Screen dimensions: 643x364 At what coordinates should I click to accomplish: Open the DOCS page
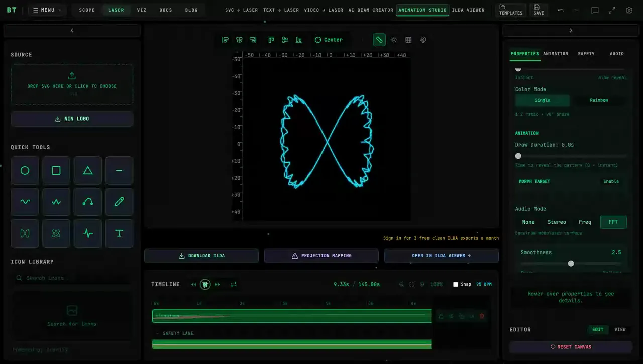tap(166, 10)
